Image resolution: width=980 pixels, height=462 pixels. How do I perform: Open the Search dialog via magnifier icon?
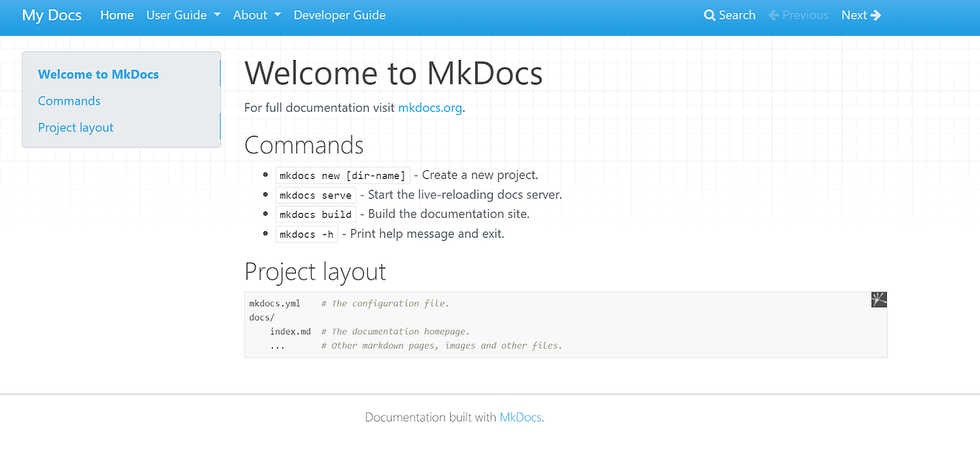point(729,14)
